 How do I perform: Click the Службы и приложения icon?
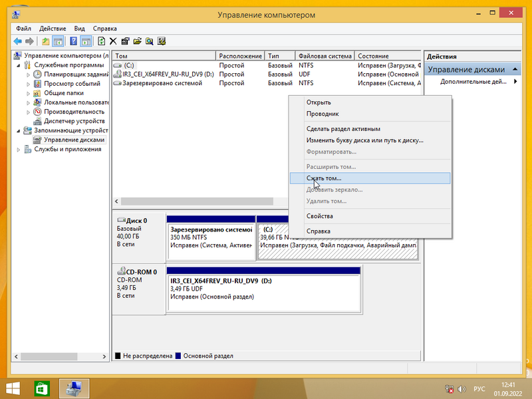(x=28, y=149)
